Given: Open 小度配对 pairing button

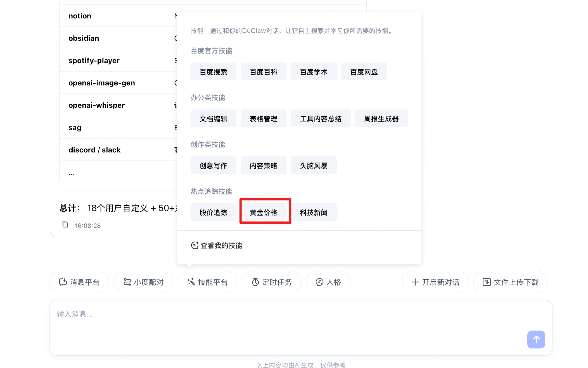Looking at the screenshot, I should pos(143,282).
